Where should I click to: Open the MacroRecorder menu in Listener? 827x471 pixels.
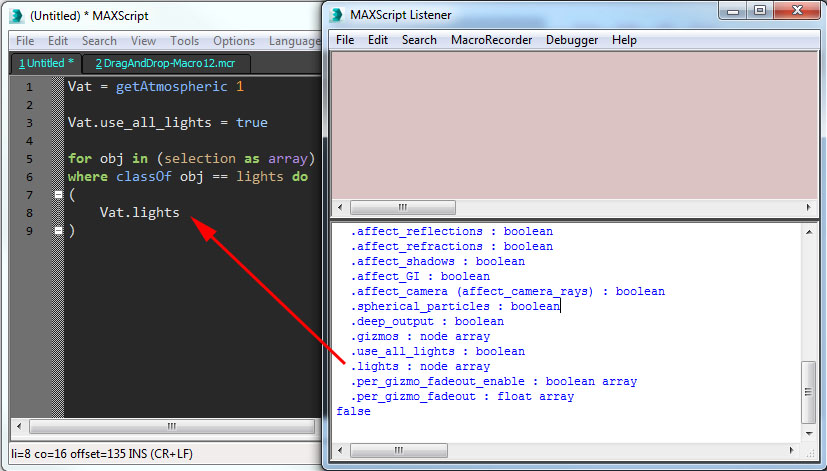491,40
